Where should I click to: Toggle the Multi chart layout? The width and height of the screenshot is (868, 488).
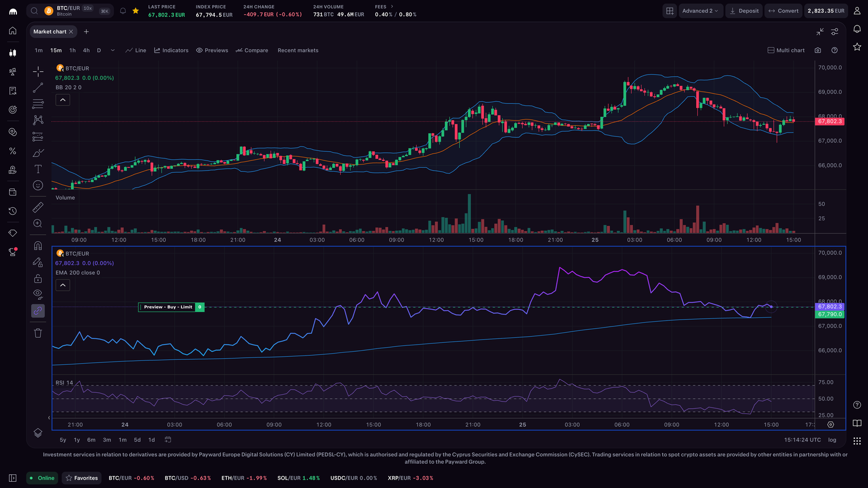(x=786, y=50)
